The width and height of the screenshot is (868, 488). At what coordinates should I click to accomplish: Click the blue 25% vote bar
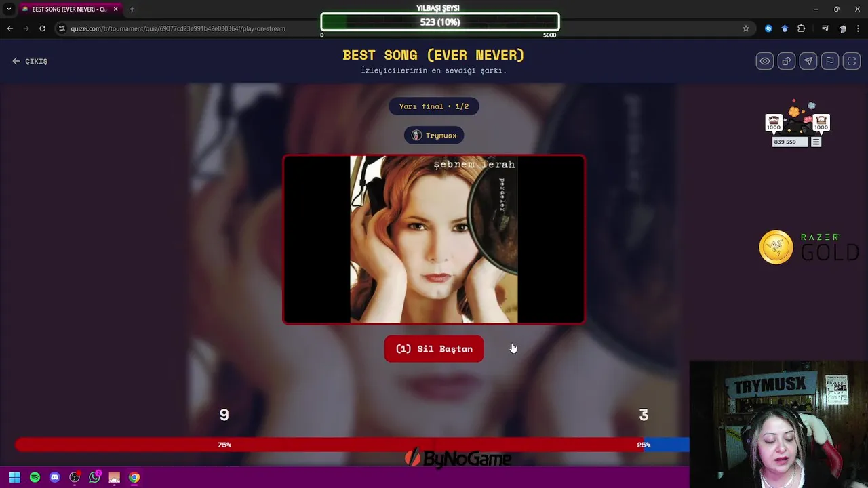point(666,445)
